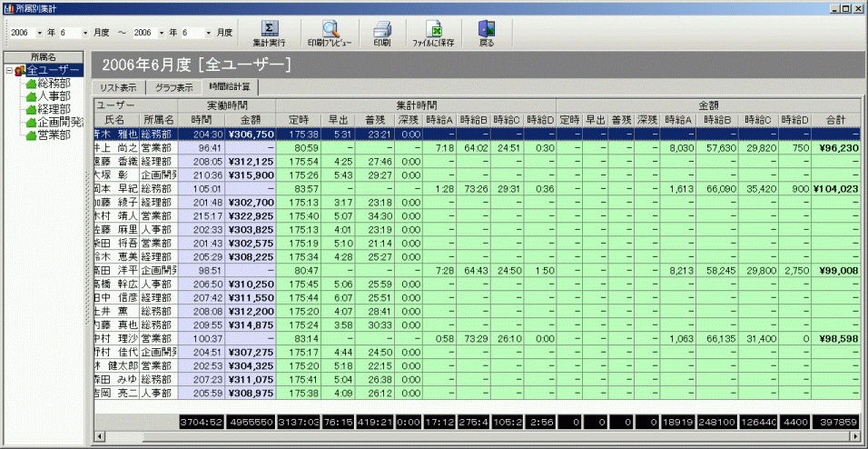Screen dimensions: 868x449
Task: Switch to the リスト表示 tab
Action: coord(118,87)
